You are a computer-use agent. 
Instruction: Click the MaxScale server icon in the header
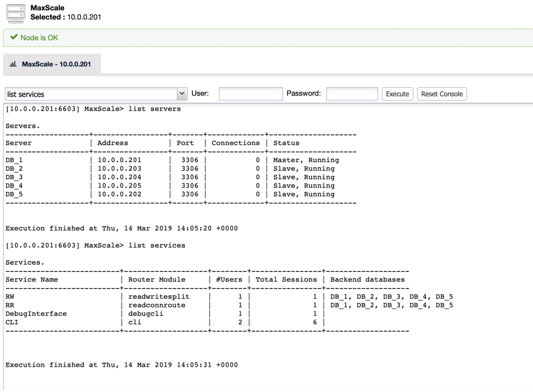click(x=16, y=14)
